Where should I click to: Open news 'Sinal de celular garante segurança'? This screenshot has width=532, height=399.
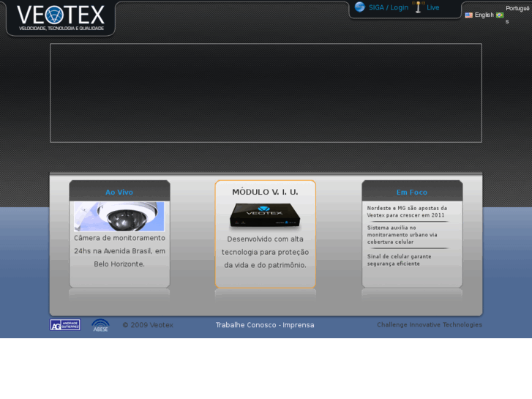pos(399,260)
